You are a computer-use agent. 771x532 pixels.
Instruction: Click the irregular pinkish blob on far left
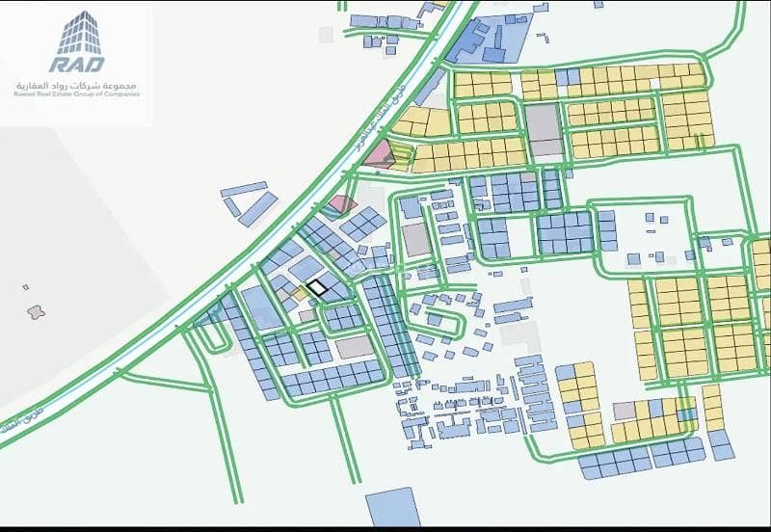pos(36,311)
